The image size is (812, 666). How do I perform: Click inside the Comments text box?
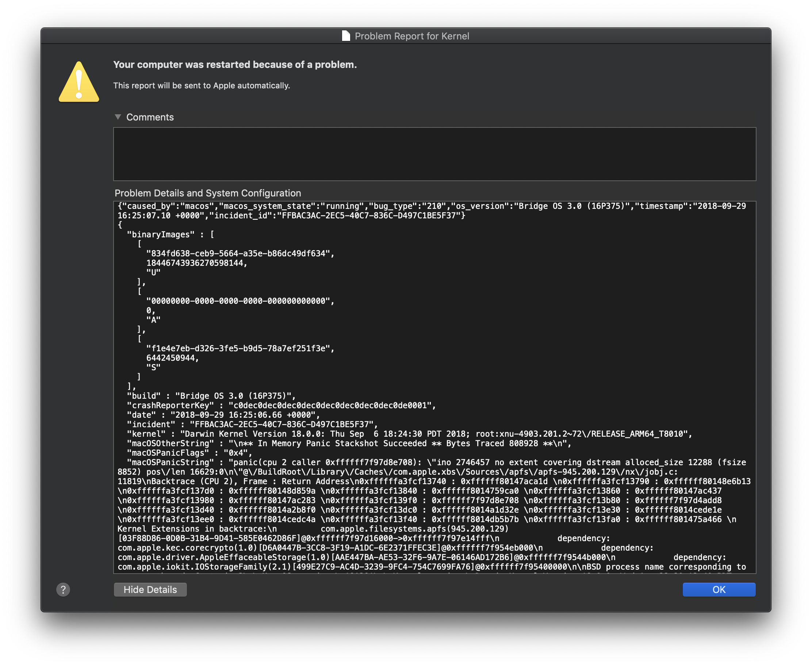(434, 154)
